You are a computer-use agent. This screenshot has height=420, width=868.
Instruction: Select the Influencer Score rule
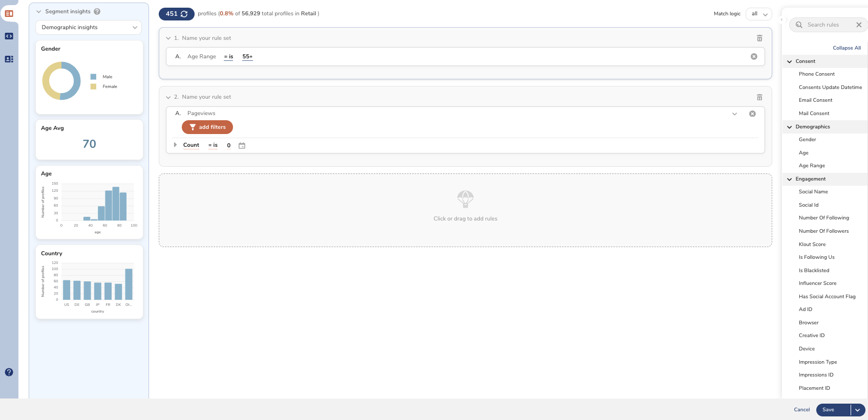[818, 283]
